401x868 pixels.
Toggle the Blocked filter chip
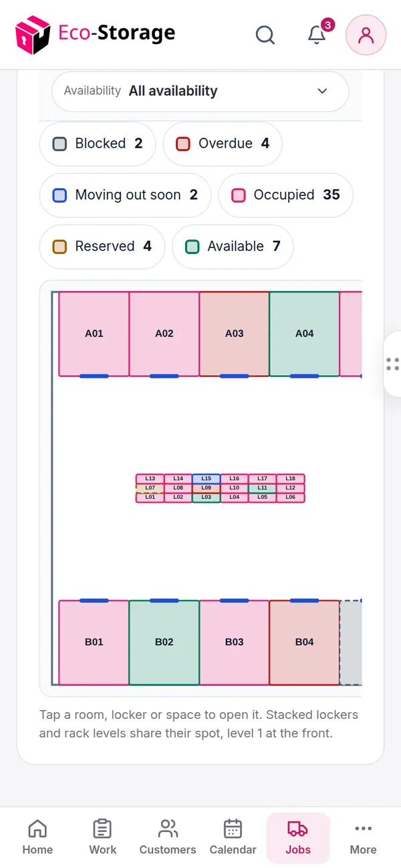pos(98,143)
